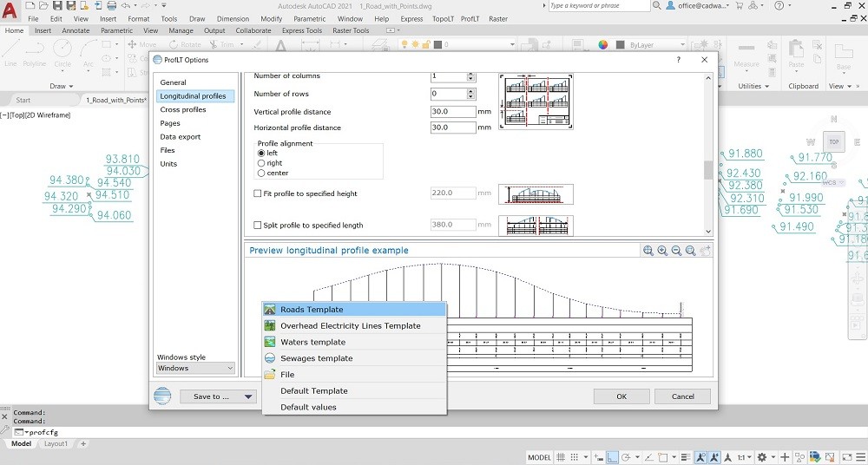Click the ProfLT globe logo beside Save to

162,396
